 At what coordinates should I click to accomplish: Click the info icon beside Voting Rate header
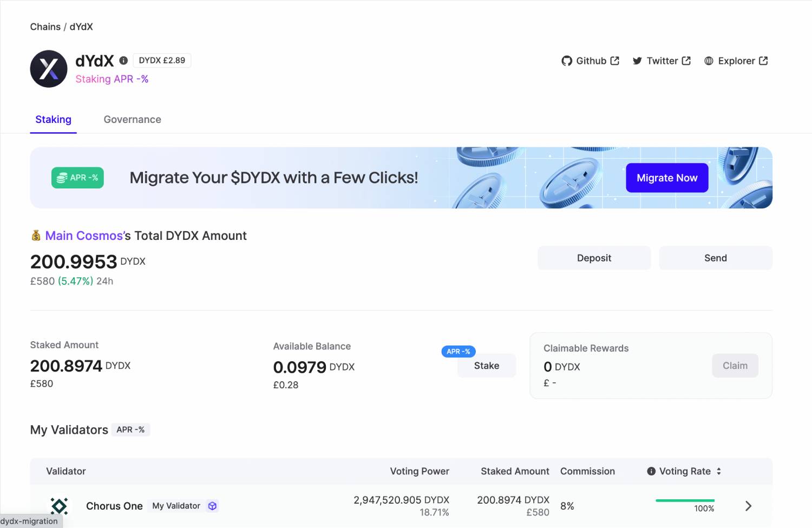pyautogui.click(x=651, y=471)
